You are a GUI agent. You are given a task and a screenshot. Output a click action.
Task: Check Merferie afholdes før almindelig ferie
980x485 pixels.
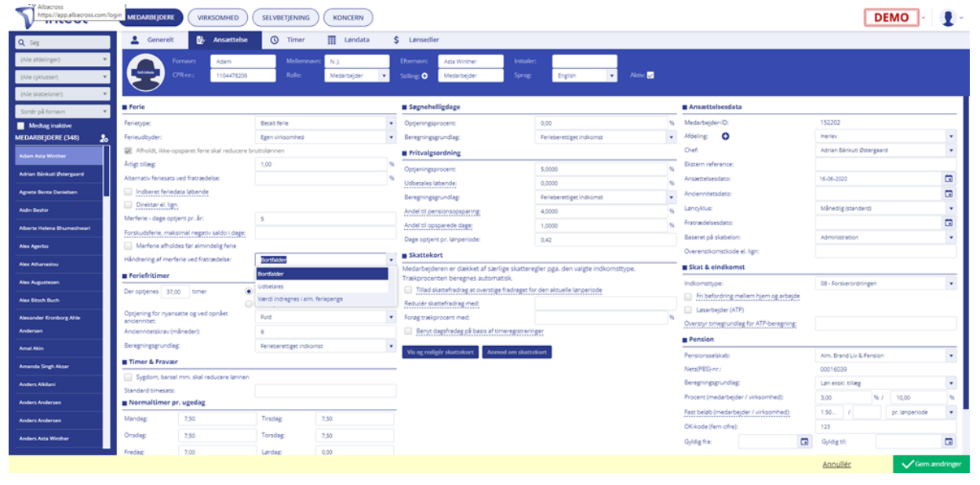pos(129,246)
